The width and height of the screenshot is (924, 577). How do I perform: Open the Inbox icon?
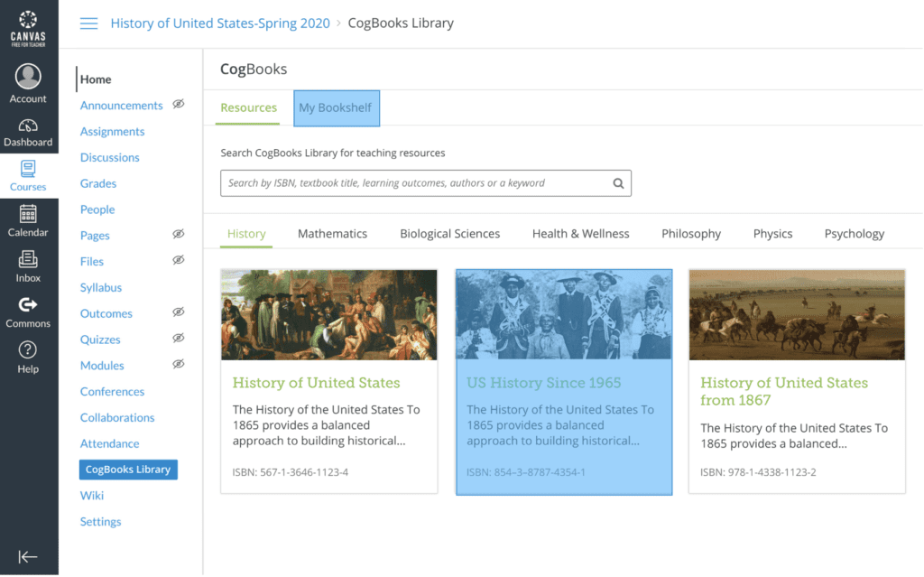pyautogui.click(x=28, y=259)
